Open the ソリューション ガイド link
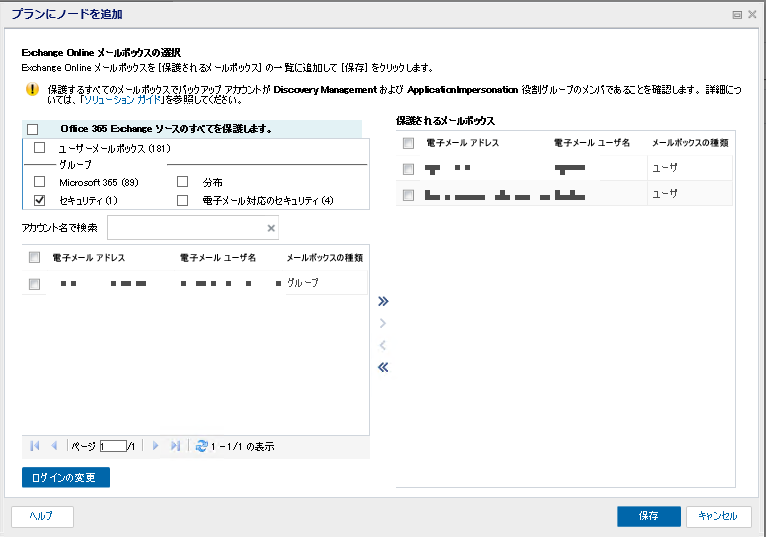 point(123,100)
